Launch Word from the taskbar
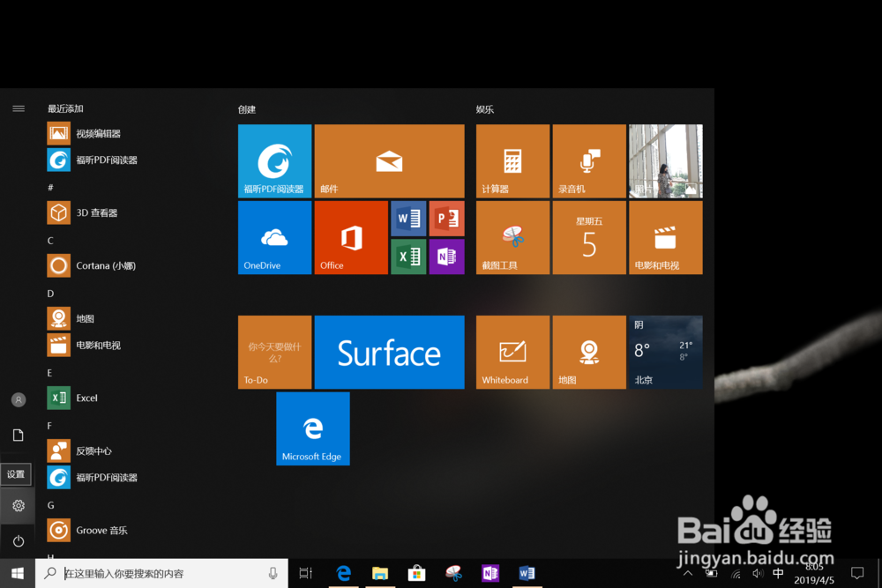The height and width of the screenshot is (588, 882). pos(527,573)
